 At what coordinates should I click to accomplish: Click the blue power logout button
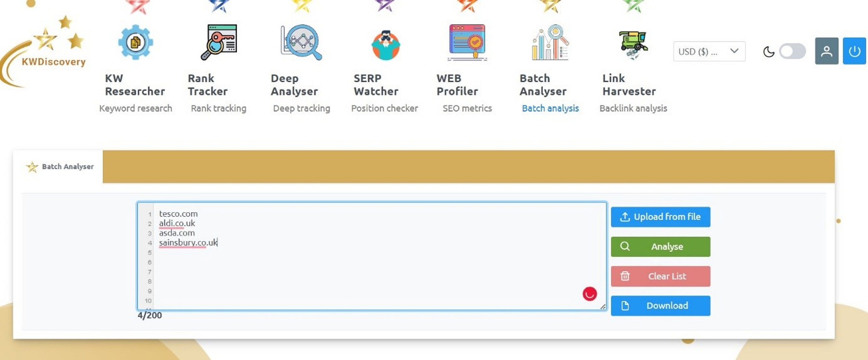(854, 51)
